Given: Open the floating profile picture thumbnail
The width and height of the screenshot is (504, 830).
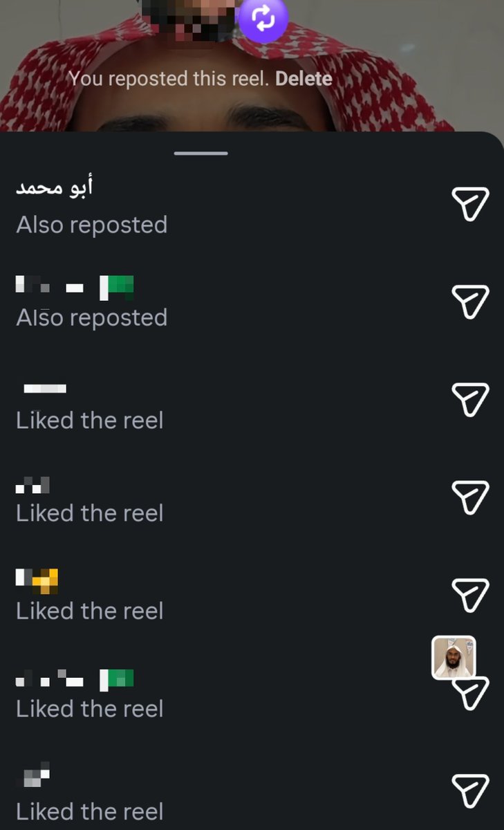Looking at the screenshot, I should click(454, 658).
